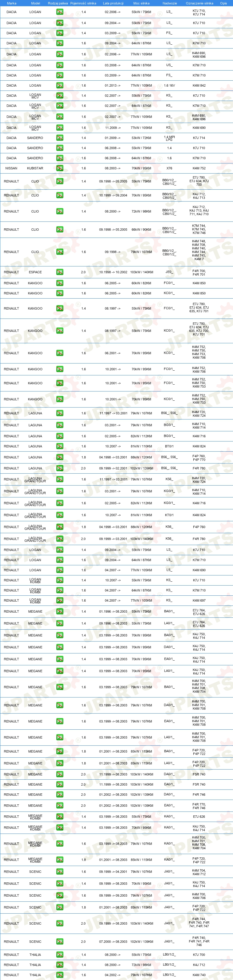Click the 11.2009 -> production date
This screenshot has width=233, height=980.
(113, 128)
